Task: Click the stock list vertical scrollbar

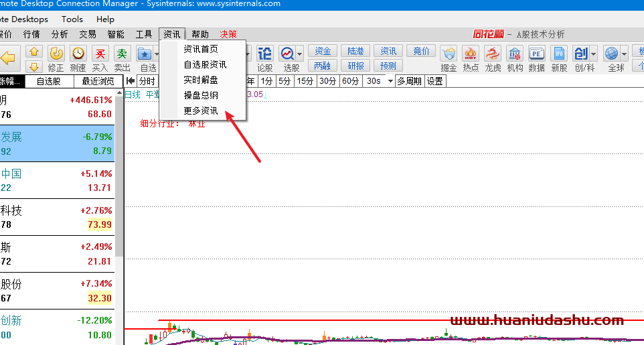Action: (119, 201)
